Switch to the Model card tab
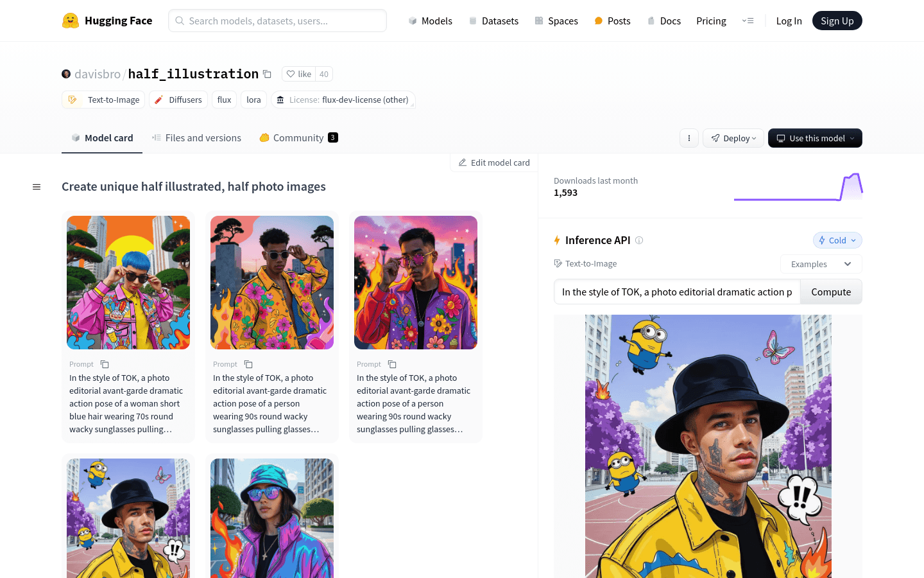924x578 pixels. 102,138
